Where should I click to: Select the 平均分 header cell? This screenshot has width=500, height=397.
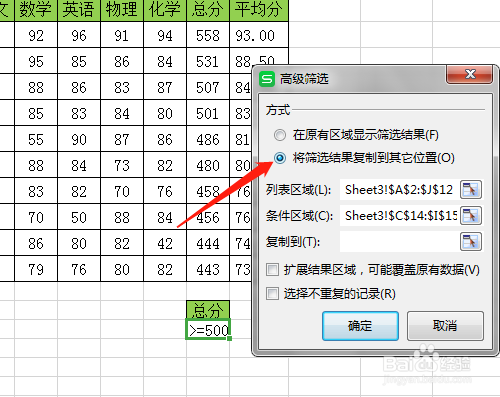pyautogui.click(x=259, y=10)
